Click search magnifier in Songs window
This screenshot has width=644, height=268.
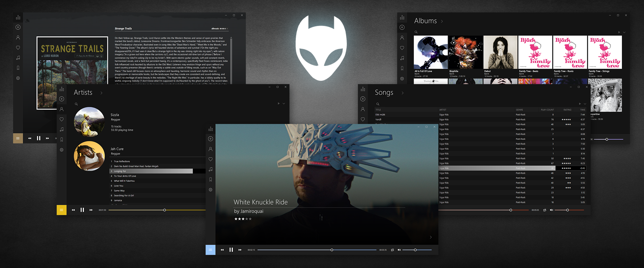coord(378,104)
